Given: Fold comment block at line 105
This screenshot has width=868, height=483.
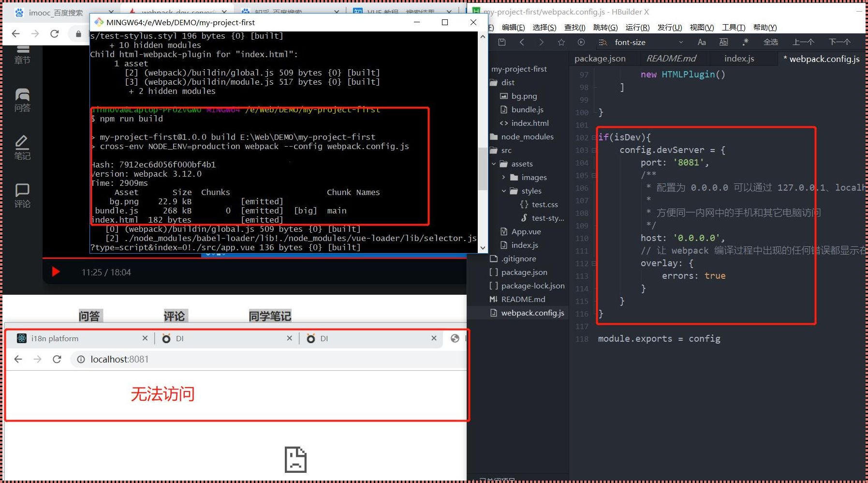Looking at the screenshot, I should coord(594,176).
